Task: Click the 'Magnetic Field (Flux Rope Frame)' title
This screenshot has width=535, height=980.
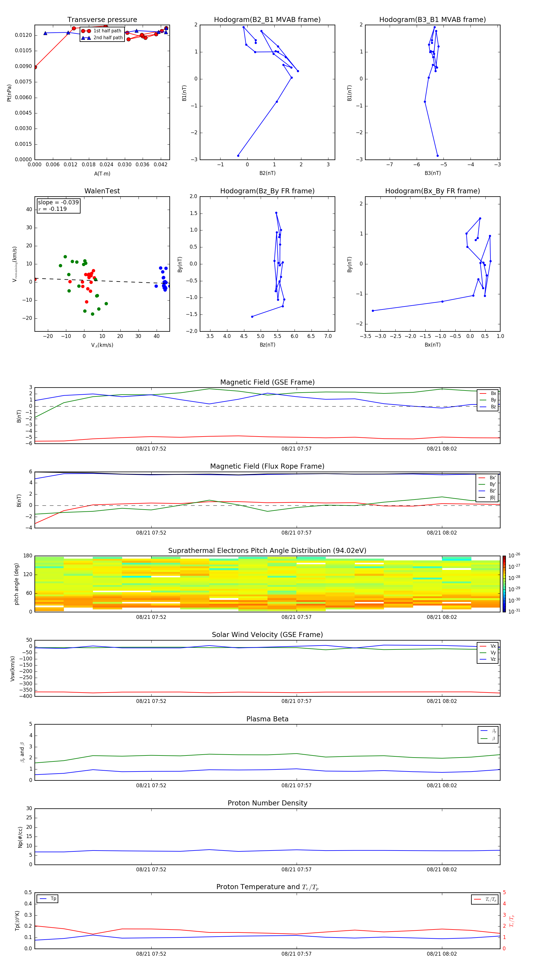Action: [x=267, y=467]
